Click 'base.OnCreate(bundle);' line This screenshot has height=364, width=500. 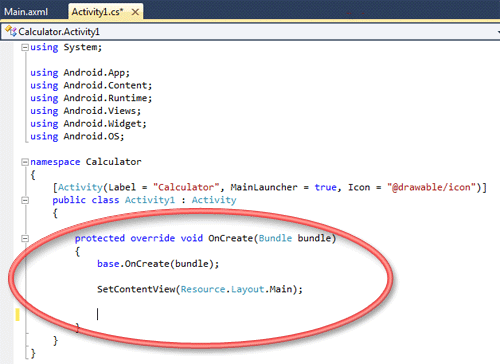pos(158,264)
